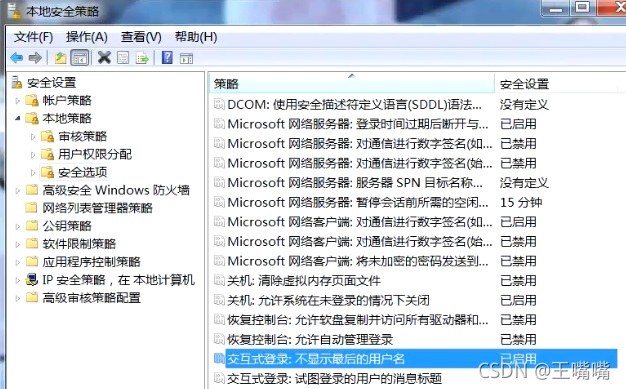Open the 操作(A) menu
Image resolution: width=626 pixels, height=389 pixels.
(87, 37)
